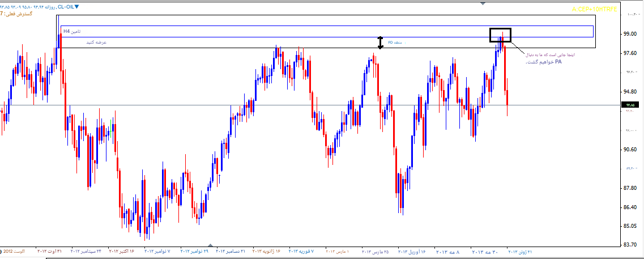Image resolution: width=644 pixels, height=259 pixels.
Task: Select the black double-headed arrow in the zone
Action: coord(381,43)
